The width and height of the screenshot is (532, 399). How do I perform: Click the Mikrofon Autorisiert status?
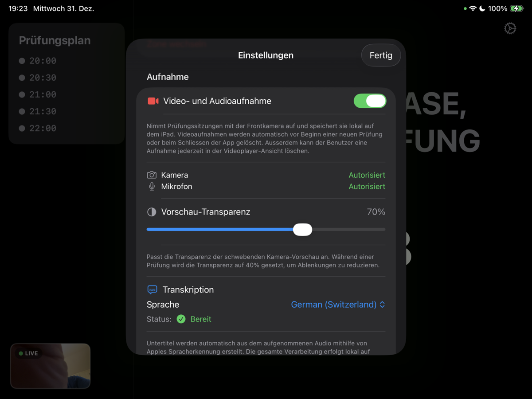(x=367, y=187)
